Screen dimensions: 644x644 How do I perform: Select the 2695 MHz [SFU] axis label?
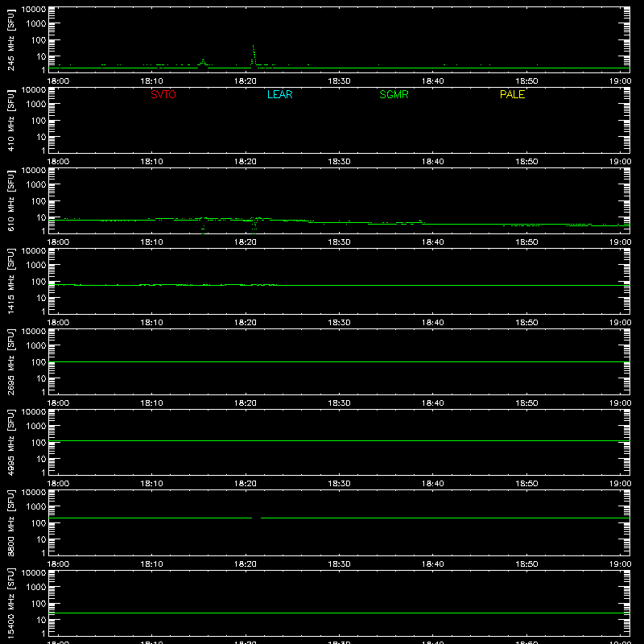click(x=10, y=361)
